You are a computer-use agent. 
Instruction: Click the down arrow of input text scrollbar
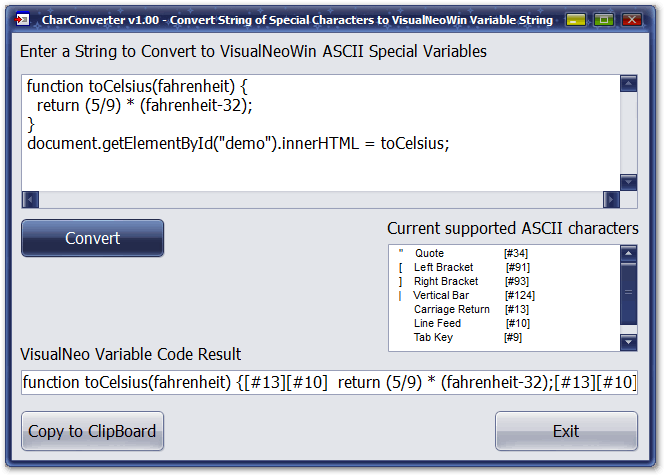[629, 182]
